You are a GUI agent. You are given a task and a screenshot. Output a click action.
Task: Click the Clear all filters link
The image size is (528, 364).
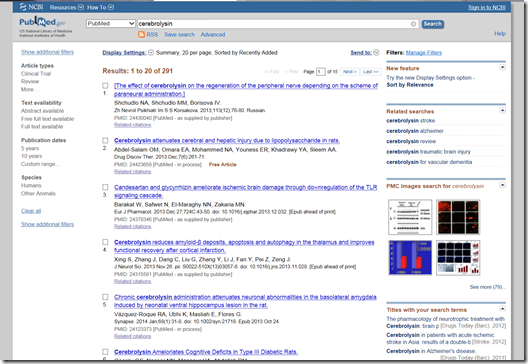(x=31, y=211)
